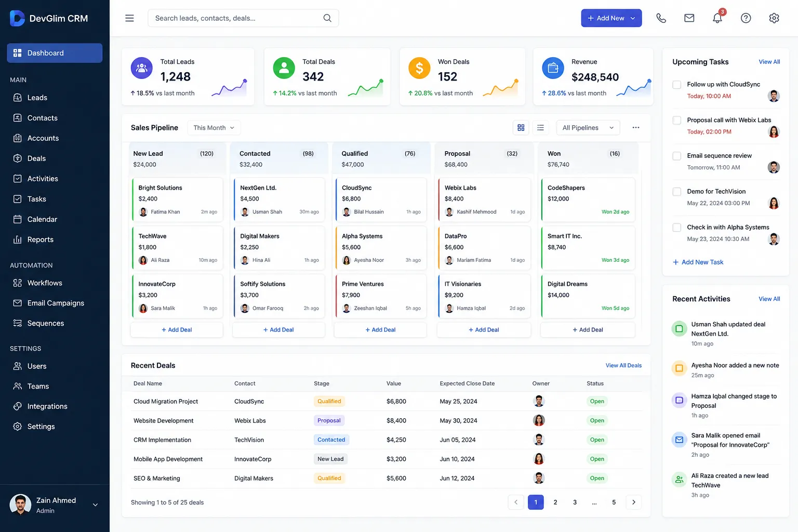Go to page 2 of deals
This screenshot has width=798, height=532.
pyautogui.click(x=555, y=502)
